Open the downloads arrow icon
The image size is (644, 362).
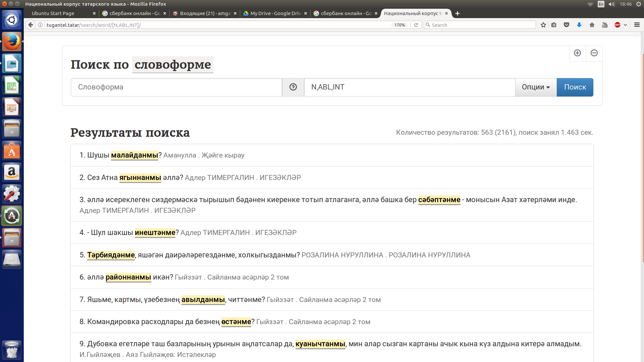[x=579, y=25]
